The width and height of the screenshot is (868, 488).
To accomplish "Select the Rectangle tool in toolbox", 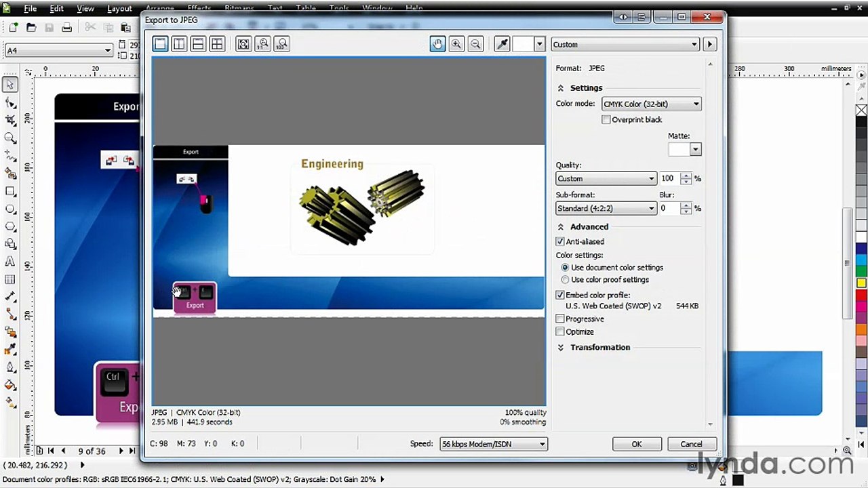I will coord(10,192).
